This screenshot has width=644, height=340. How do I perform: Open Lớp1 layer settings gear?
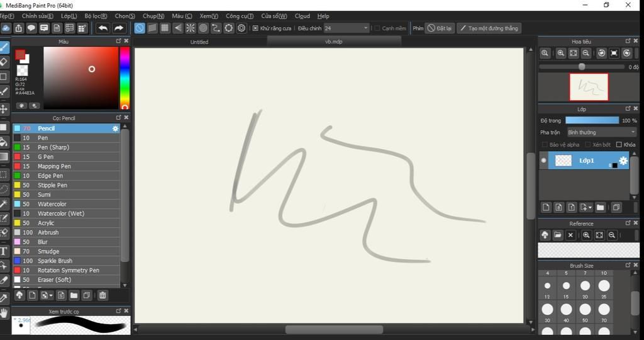coord(623,161)
